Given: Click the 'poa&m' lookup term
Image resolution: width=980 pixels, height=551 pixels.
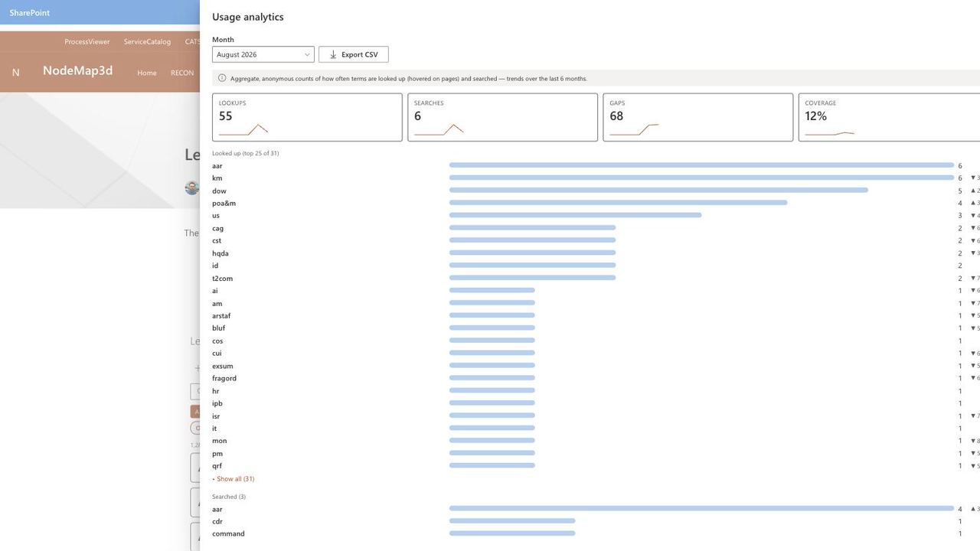Looking at the screenshot, I should [224, 203].
